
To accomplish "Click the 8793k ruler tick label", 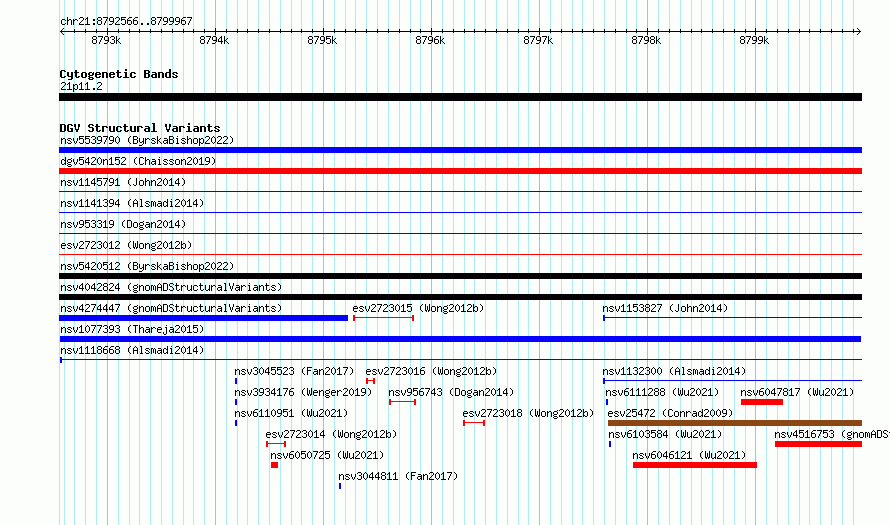I will [106, 40].
